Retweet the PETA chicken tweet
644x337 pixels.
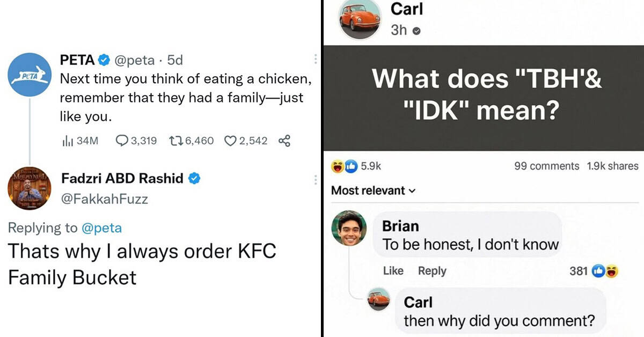(x=191, y=141)
